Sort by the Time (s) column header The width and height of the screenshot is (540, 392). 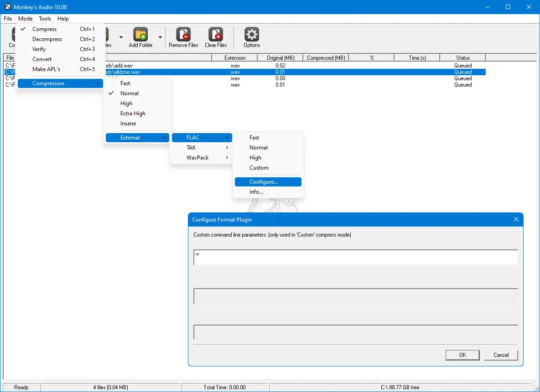pos(417,58)
